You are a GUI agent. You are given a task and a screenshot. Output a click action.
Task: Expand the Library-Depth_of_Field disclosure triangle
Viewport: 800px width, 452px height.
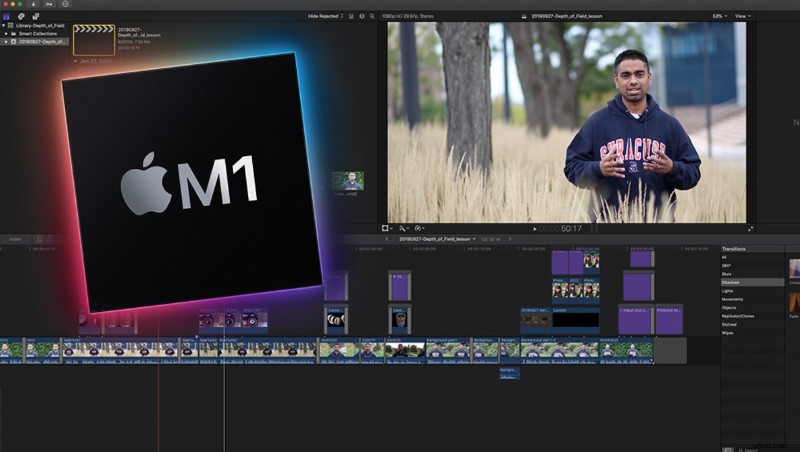(4, 25)
